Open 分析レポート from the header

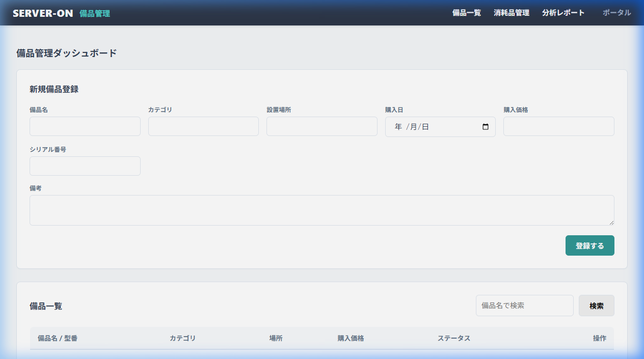point(563,13)
